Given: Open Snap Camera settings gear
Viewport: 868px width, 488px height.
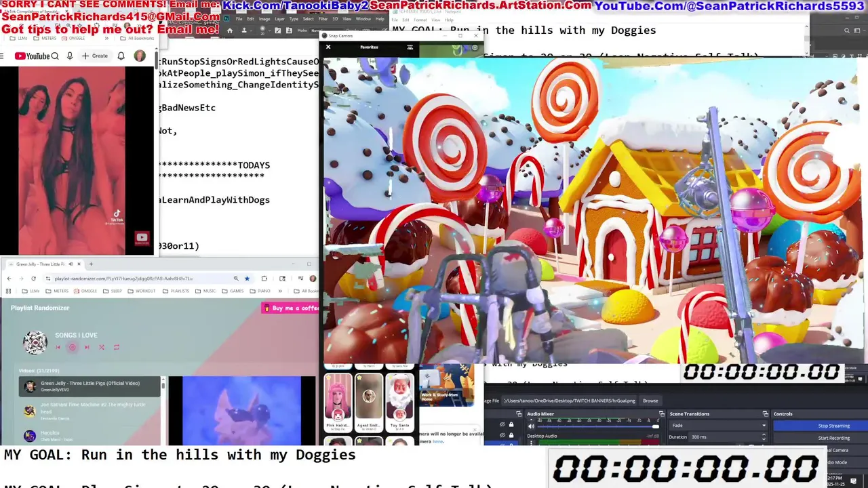Looking at the screenshot, I should coord(475,47).
